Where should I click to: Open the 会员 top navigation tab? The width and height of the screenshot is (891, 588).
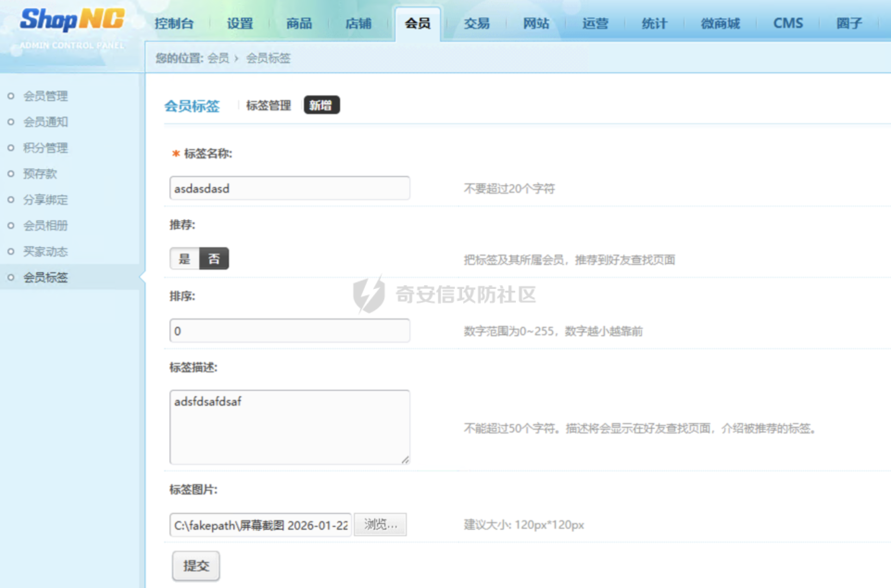point(417,23)
